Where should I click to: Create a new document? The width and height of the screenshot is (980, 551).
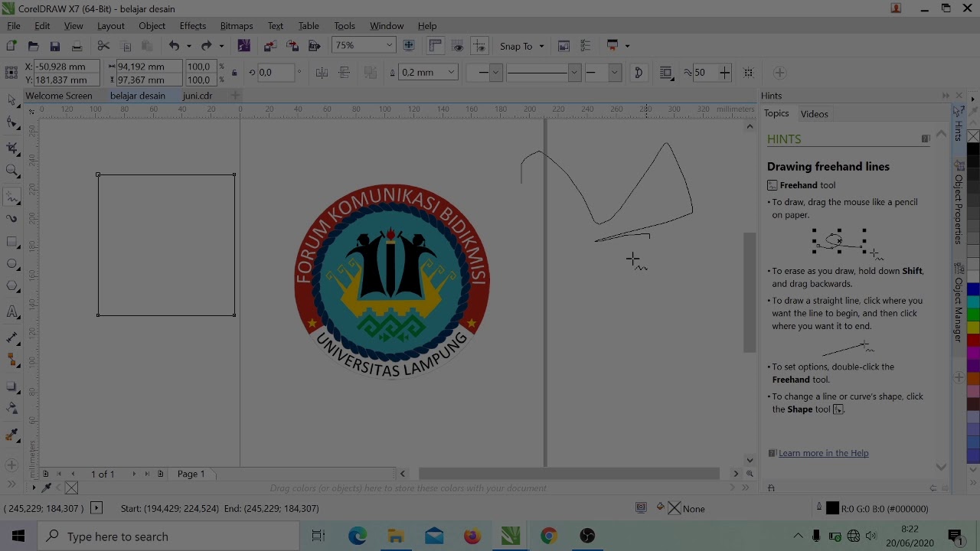click(x=11, y=46)
